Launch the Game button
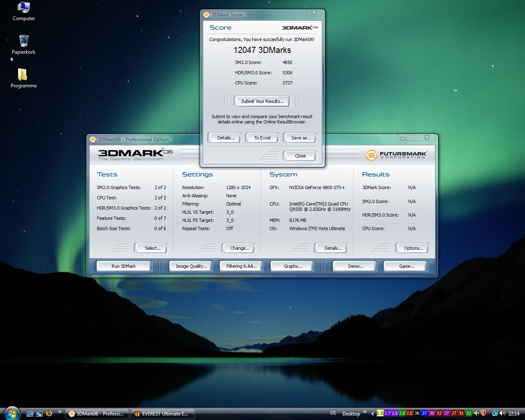Screen dimensions: 525x420 coord(406,266)
